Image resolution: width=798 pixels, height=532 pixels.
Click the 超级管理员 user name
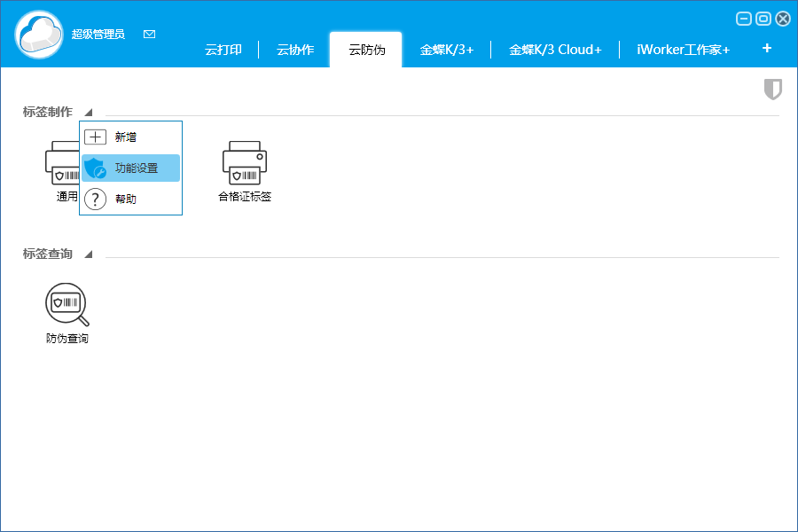pos(98,34)
